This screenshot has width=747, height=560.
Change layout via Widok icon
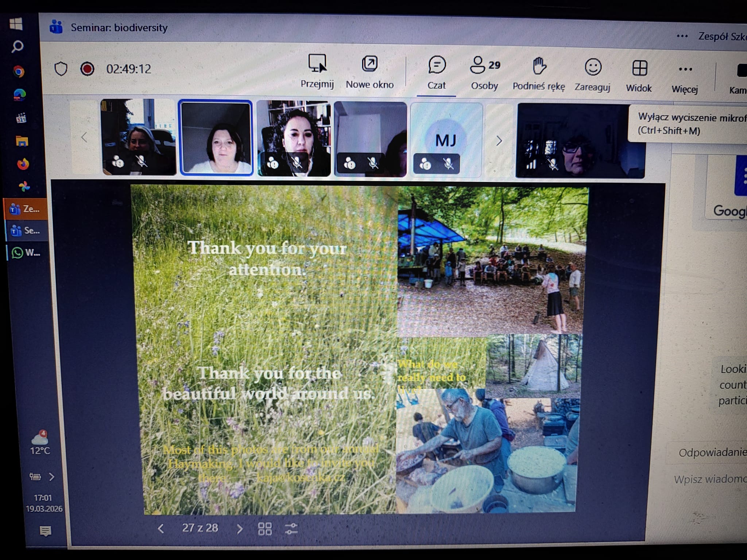tap(639, 68)
